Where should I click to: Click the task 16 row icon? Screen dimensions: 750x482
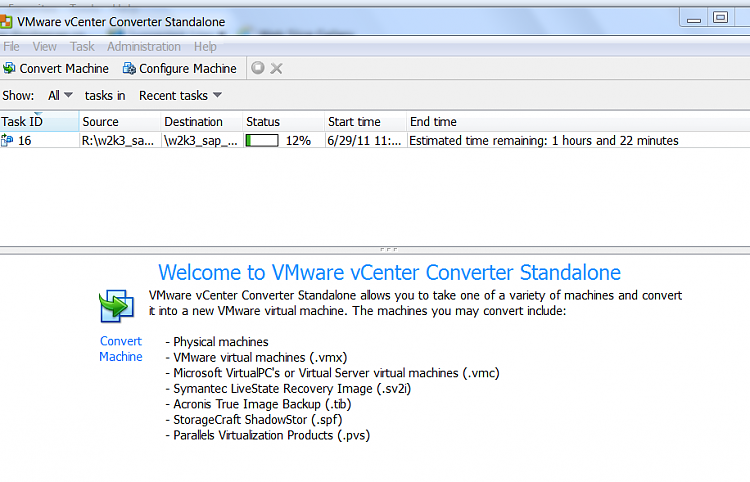(x=7, y=141)
